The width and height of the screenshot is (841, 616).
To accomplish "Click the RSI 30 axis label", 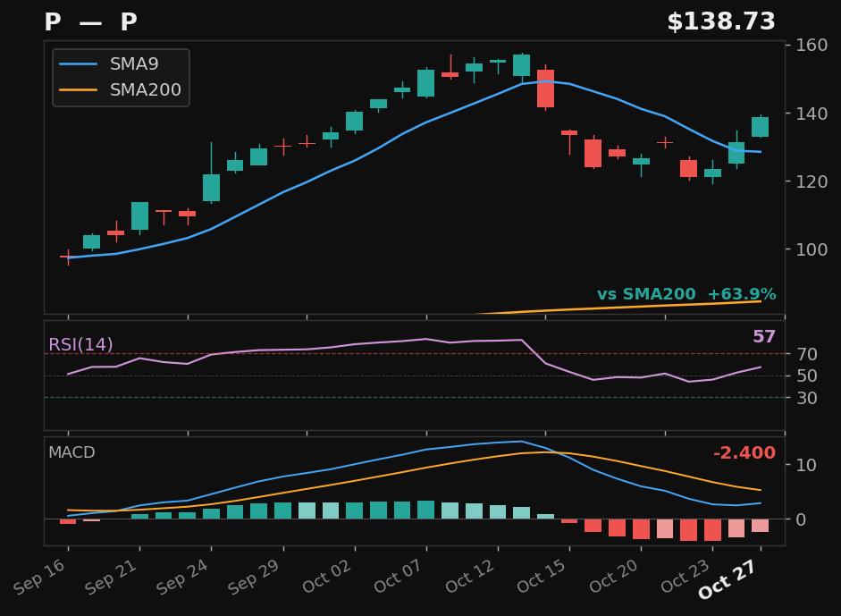I will (x=807, y=398).
